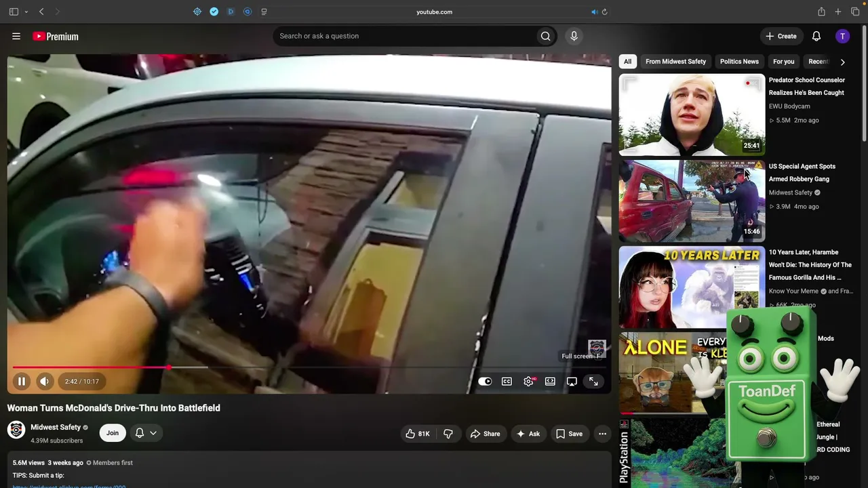Click the first diamond-shaped Safari extension icon
Image resolution: width=868 pixels, height=488 pixels.
[x=197, y=12]
